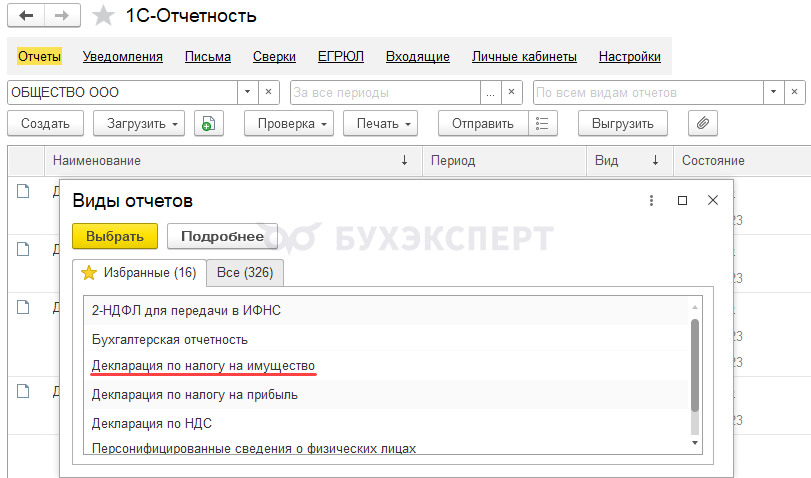Switch to the Все (326) tab
Image resolution: width=811 pixels, height=478 pixels.
click(245, 272)
